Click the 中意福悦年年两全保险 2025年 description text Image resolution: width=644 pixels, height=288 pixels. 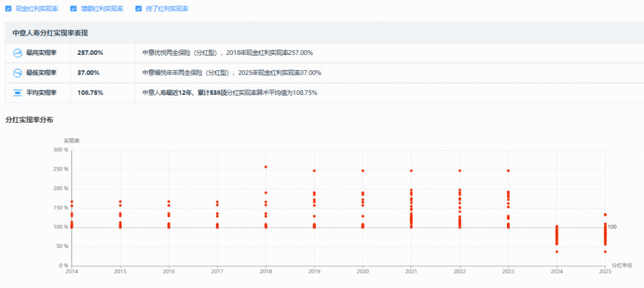click(x=231, y=73)
